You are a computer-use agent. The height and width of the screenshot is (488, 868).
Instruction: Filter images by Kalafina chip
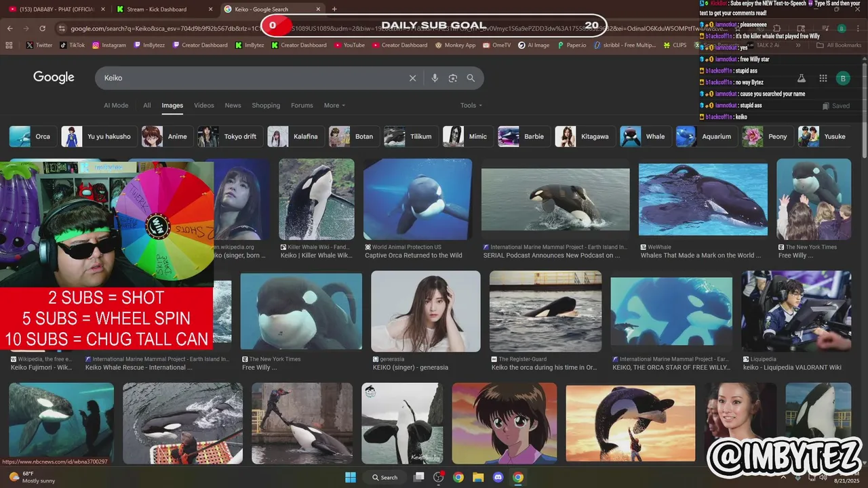(x=295, y=136)
